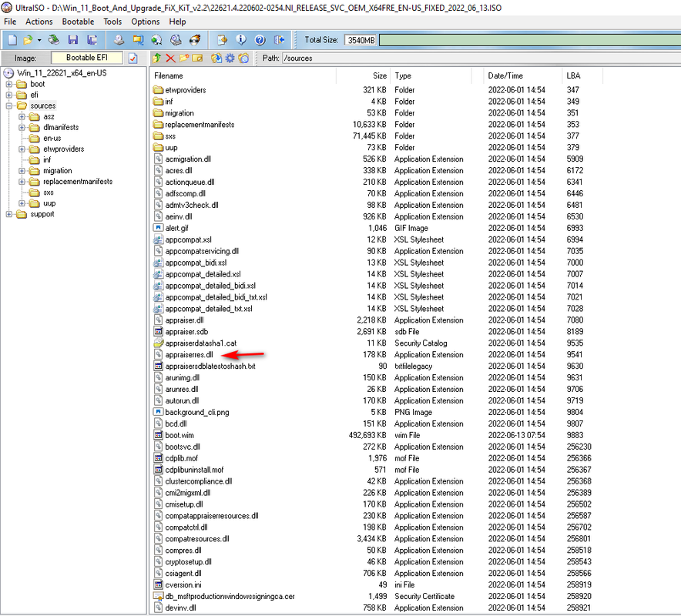Viewport: 681px width, 616px height.
Task: Click the Extract files icon
Action: 216,59
